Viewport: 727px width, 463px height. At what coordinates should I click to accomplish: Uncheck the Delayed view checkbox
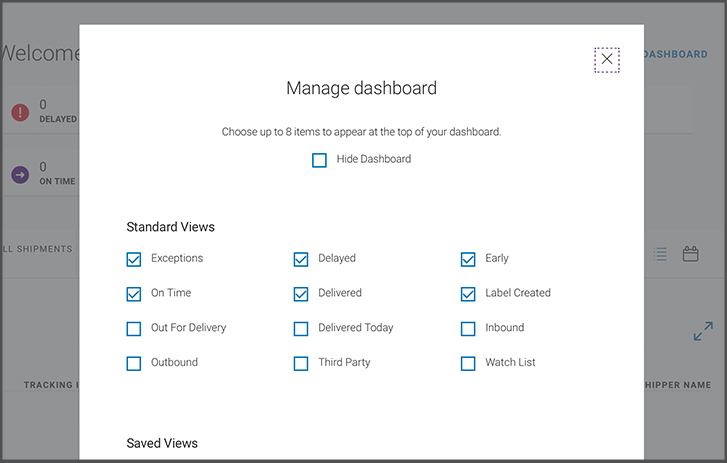[x=301, y=259]
